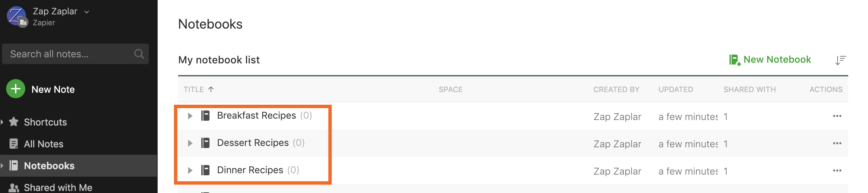Expand the Dessert Recipes notebook
Image resolution: width=868 pixels, height=193 pixels.
tap(190, 143)
